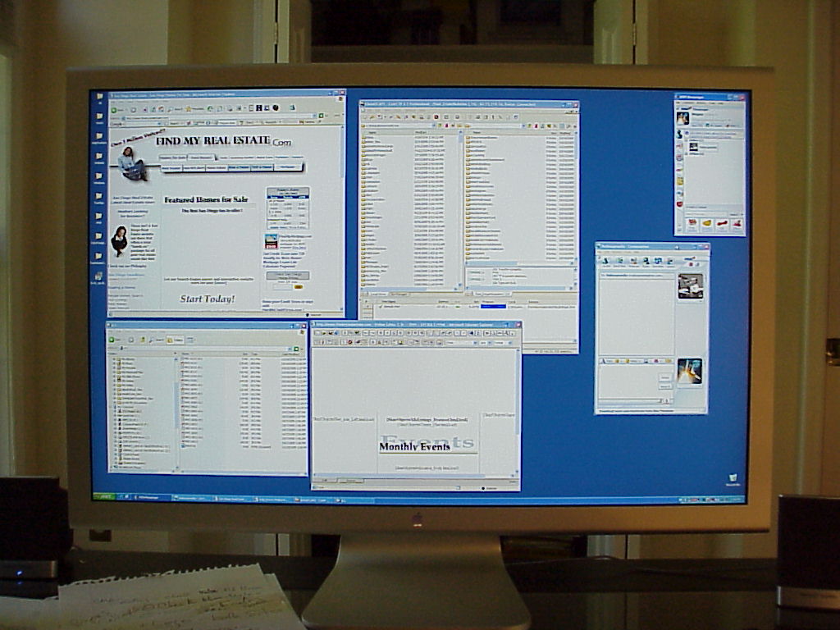
Task: Click the MSN Messenger button on the taskbar
Action: (152, 497)
